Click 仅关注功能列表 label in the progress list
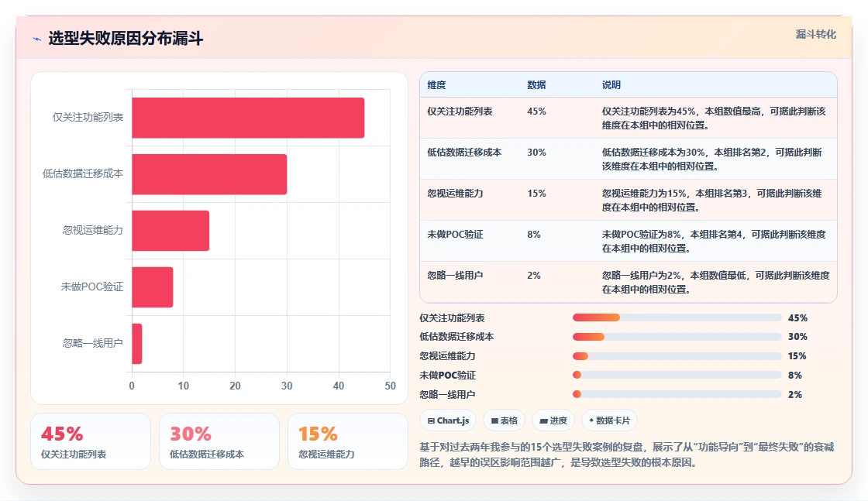 tap(453, 318)
